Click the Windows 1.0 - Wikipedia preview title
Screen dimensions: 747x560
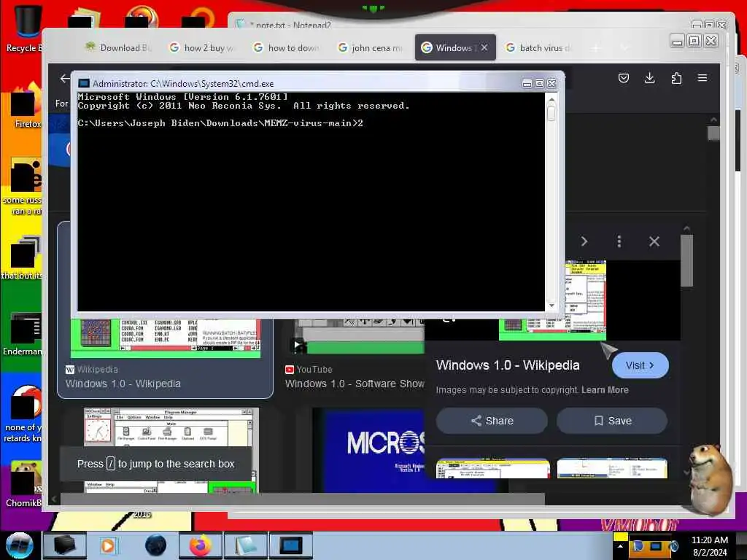pyautogui.click(x=508, y=365)
